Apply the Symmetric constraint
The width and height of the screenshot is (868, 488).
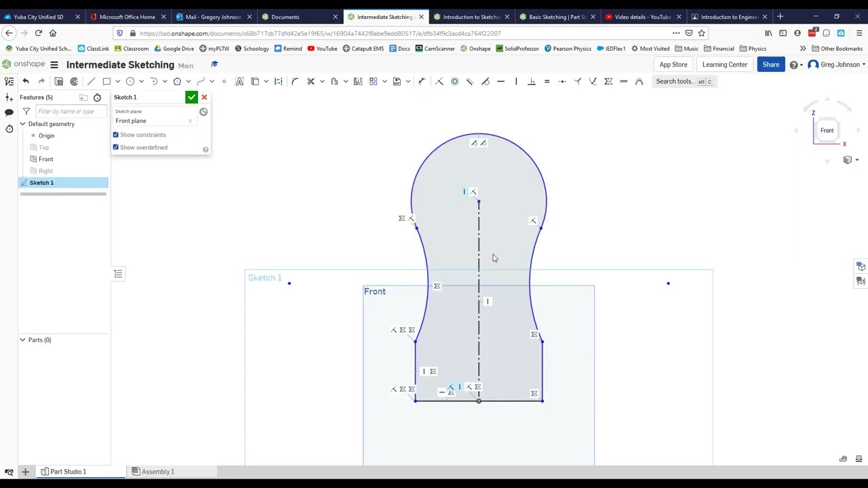click(608, 81)
